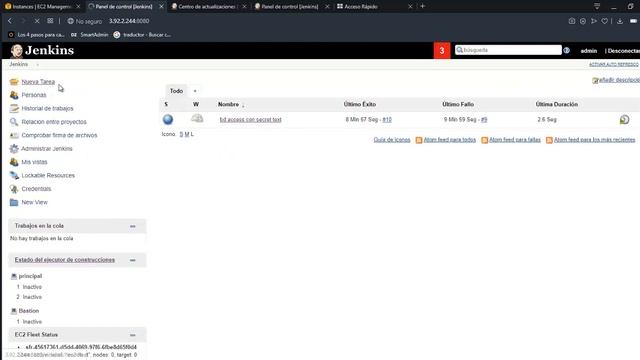Click the browser back arrow
This screenshot has height=360, width=640.
tap(10, 21)
